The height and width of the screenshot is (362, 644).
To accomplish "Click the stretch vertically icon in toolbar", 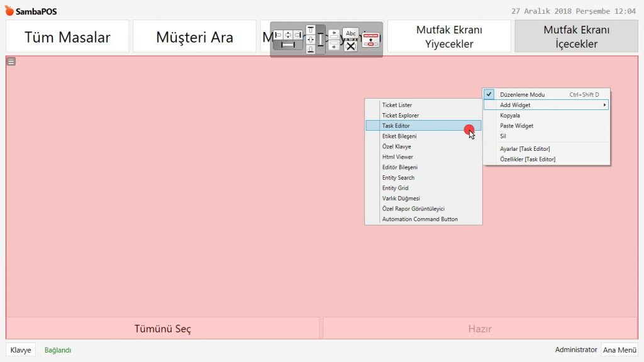I will click(x=320, y=40).
